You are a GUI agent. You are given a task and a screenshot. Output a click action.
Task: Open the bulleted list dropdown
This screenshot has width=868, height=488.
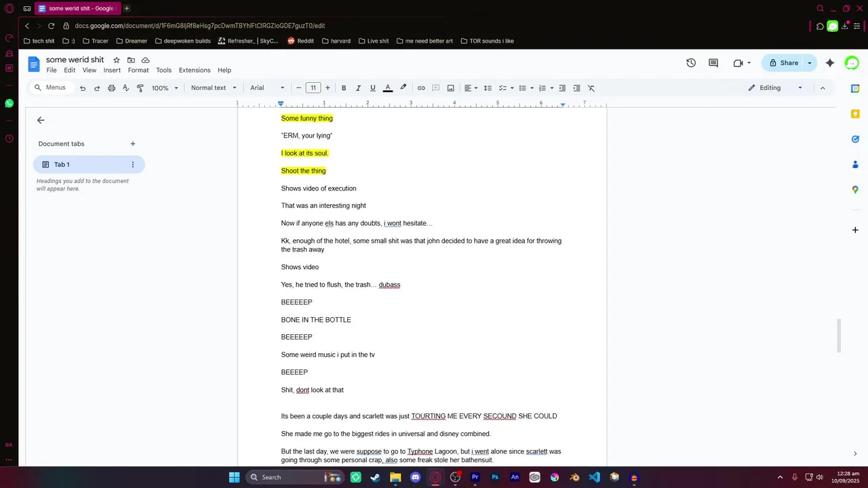click(x=526, y=88)
